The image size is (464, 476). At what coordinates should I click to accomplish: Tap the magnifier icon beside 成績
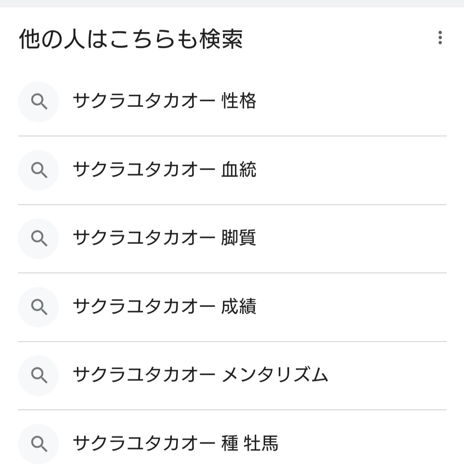coord(39,307)
